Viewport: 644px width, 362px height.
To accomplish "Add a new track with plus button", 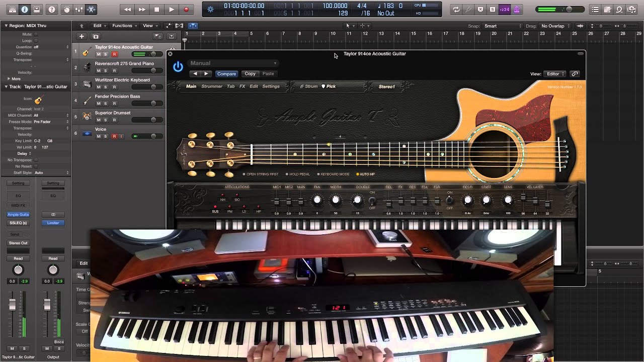I will tap(82, 36).
